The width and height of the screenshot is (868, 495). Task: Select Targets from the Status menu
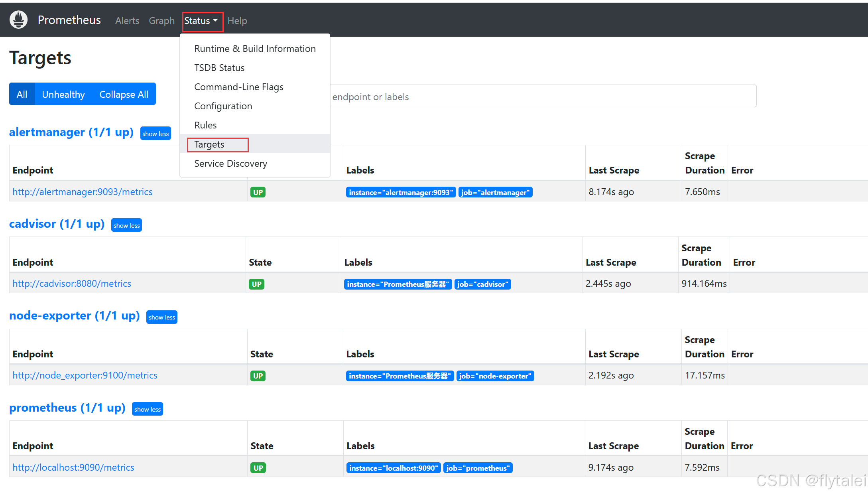(x=210, y=144)
